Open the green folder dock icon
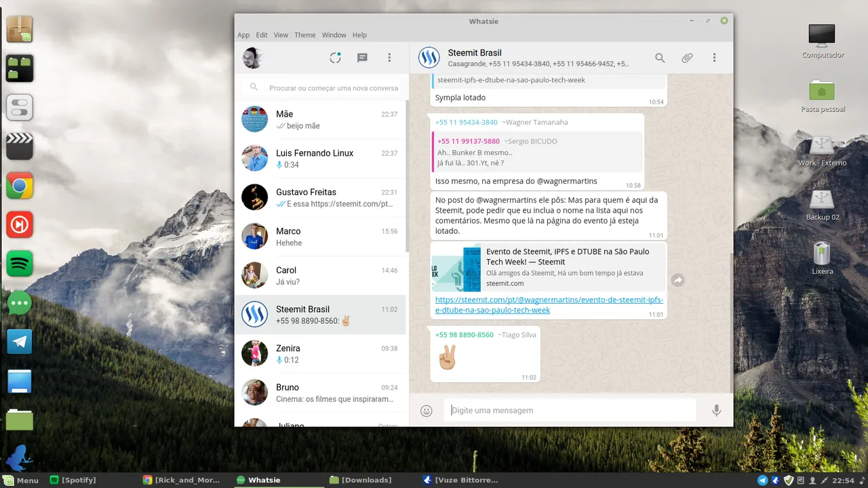 coord(20,420)
